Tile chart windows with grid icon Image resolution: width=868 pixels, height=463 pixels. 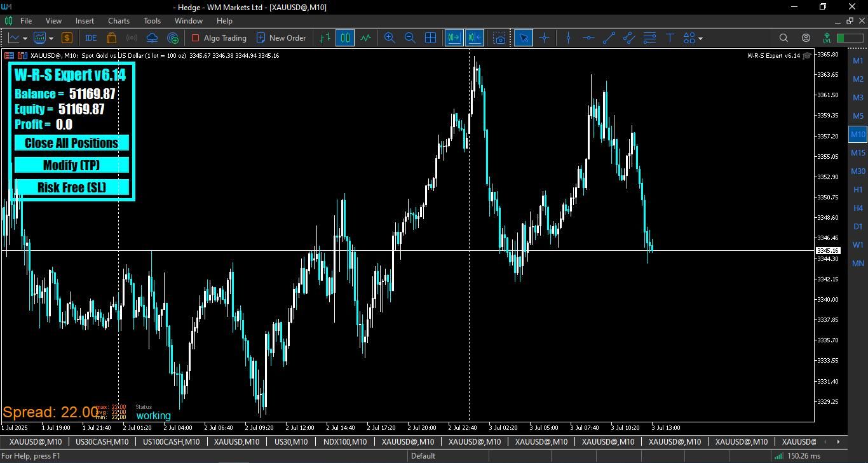(430, 38)
